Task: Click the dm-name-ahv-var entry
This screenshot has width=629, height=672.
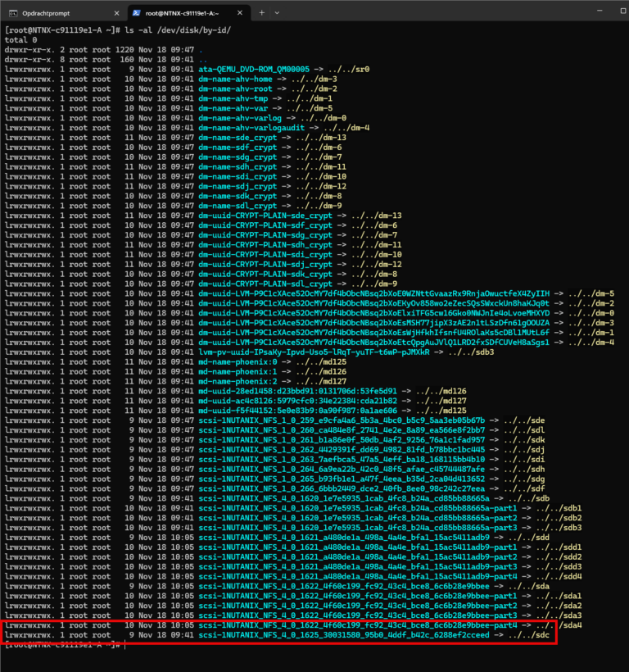Action: (x=233, y=108)
